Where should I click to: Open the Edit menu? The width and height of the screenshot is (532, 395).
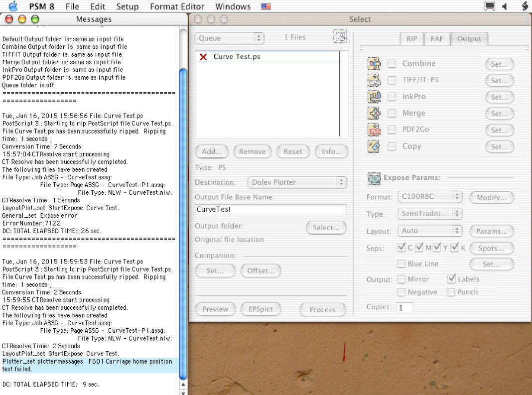click(x=98, y=6)
